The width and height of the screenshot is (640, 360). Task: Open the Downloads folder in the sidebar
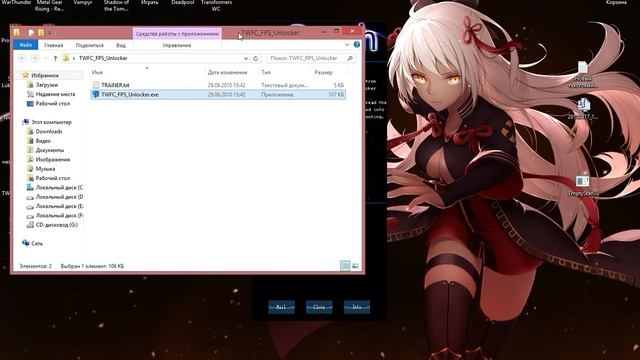click(x=49, y=131)
